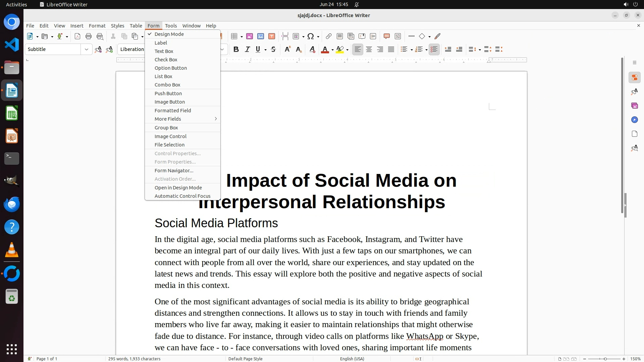Toggle Open in Design Mode option
Screen dimensions: 644x362
click(178, 188)
